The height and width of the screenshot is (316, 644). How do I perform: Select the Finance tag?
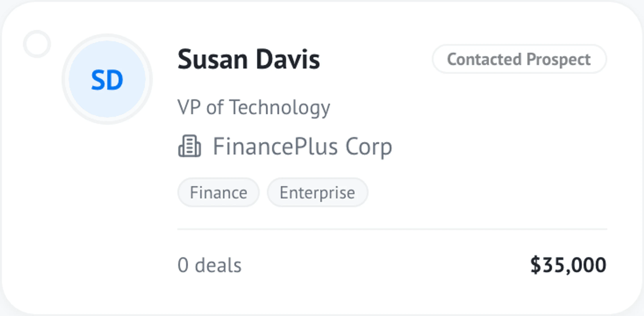coord(218,193)
